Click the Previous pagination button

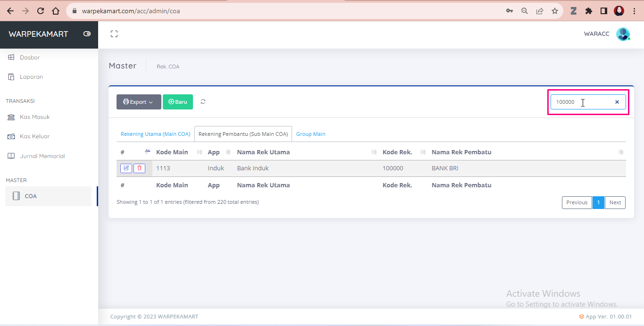(x=577, y=202)
